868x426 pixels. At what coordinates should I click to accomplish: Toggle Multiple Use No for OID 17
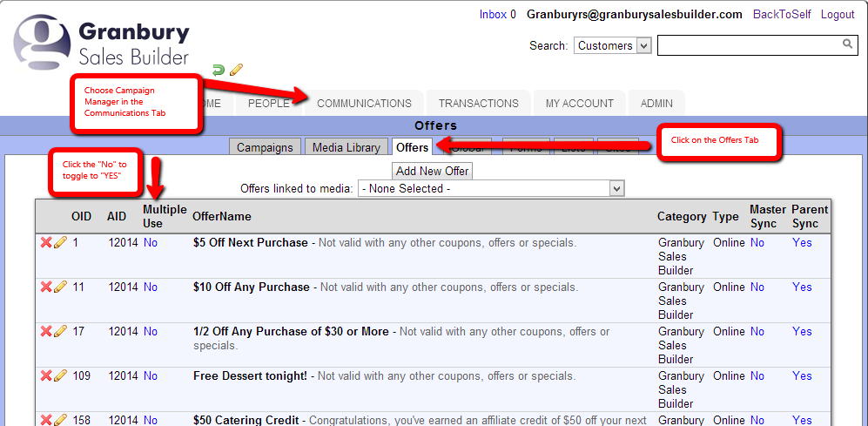point(151,331)
